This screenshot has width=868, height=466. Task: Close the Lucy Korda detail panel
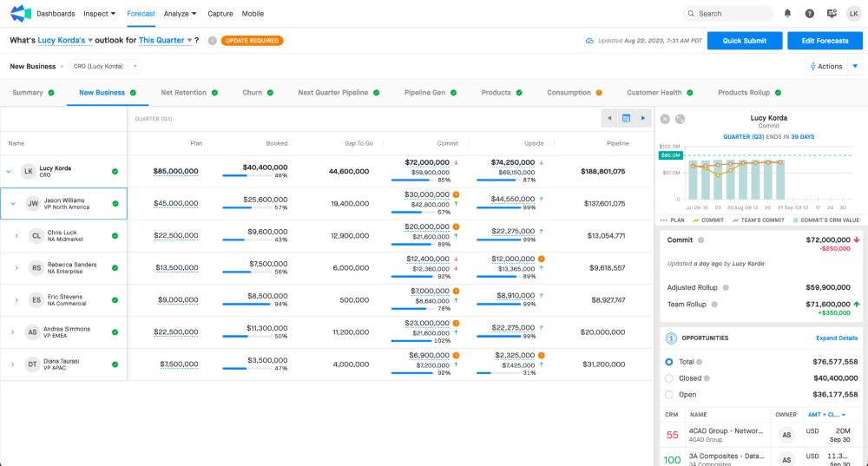click(665, 119)
